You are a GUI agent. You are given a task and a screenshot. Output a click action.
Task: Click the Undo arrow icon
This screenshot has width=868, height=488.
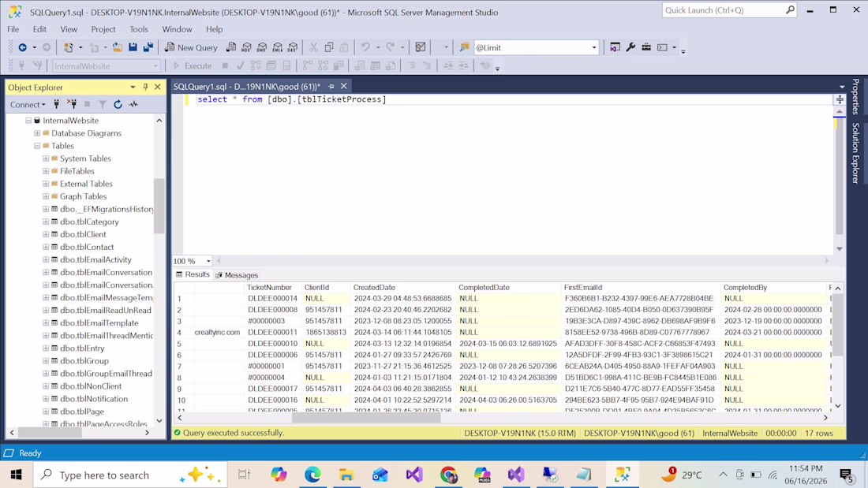(365, 47)
